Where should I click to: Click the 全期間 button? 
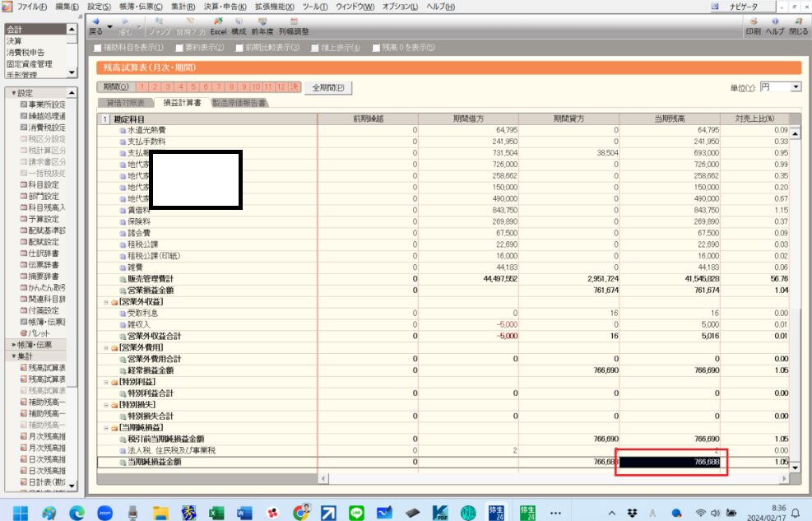pyautogui.click(x=327, y=87)
